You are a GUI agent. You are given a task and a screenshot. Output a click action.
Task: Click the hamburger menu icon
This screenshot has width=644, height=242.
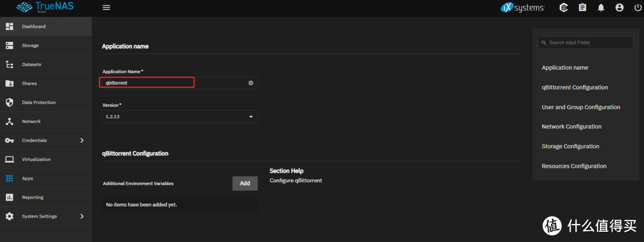(107, 8)
